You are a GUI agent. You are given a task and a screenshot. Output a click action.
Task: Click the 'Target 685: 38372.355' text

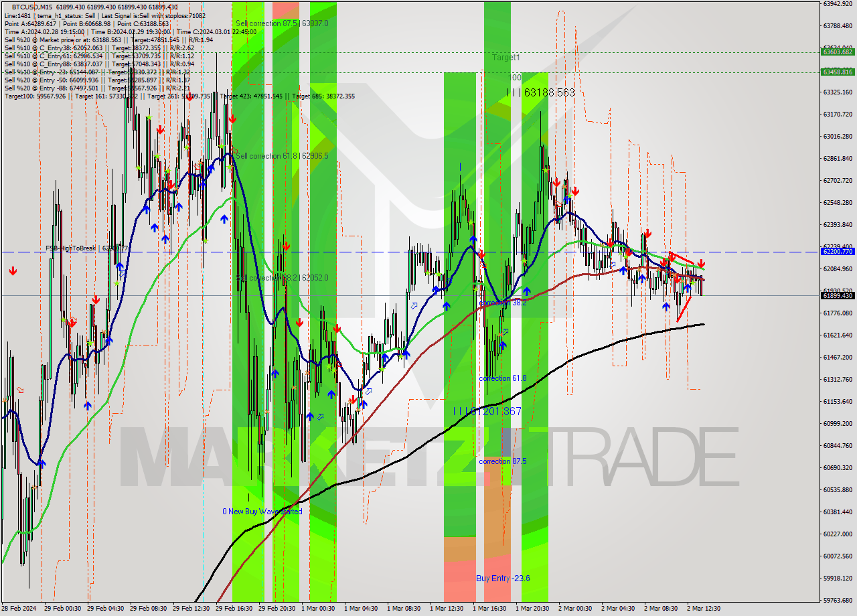[323, 96]
